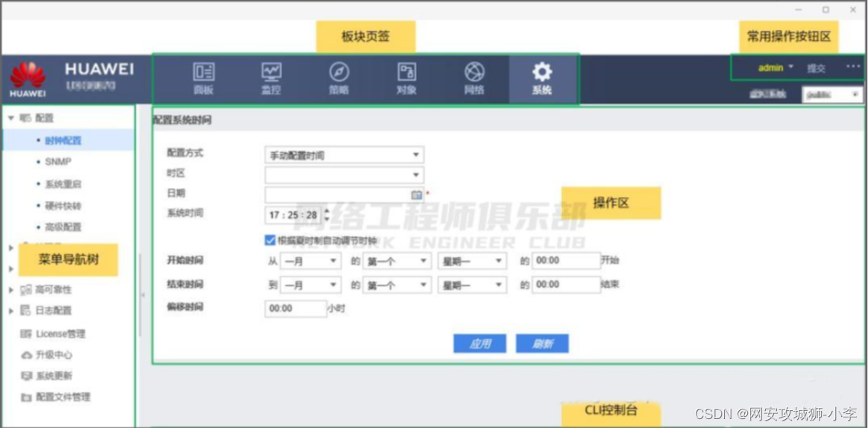Viewport: 868px width, 428px height.
Task: Switch to the 网络 network tab
Action: pos(474,78)
